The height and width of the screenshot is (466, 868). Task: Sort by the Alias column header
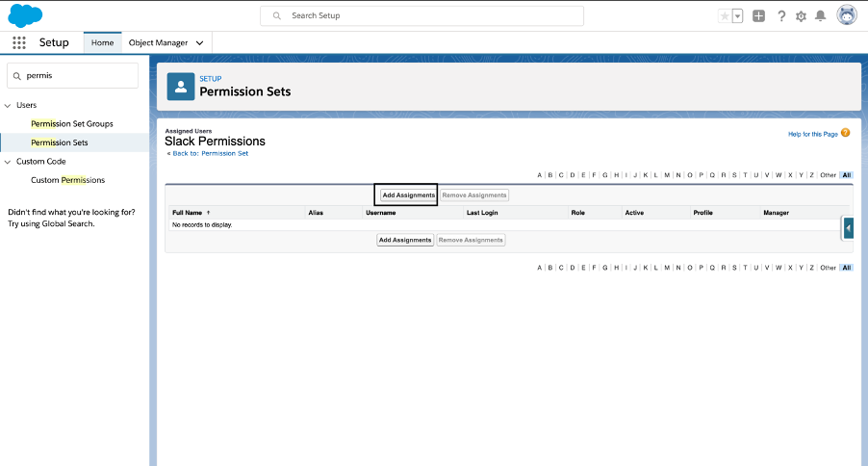click(x=316, y=213)
